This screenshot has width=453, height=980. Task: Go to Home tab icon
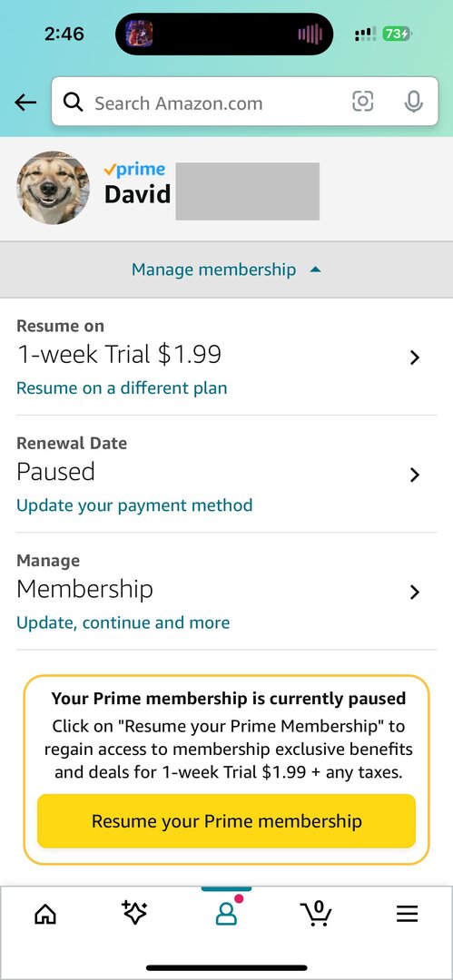pos(45,915)
